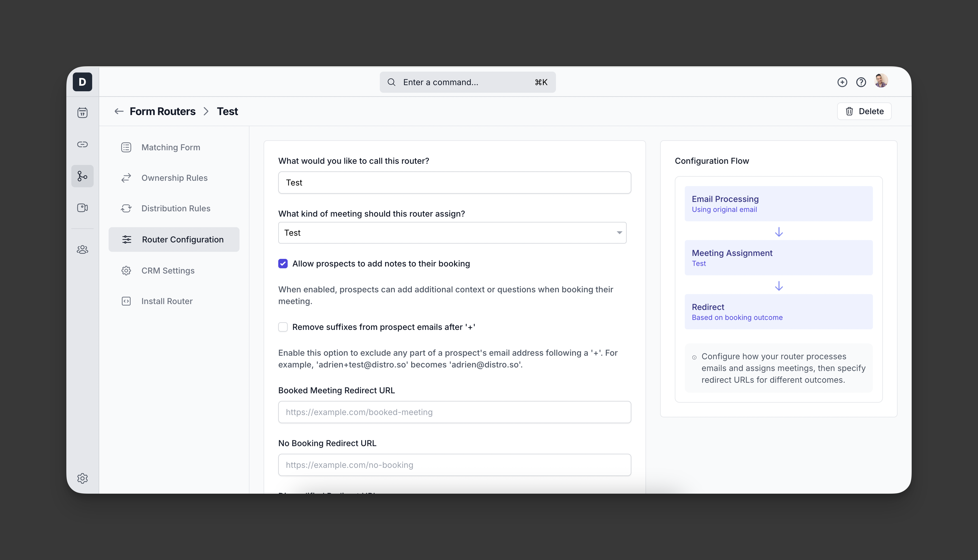Open the video recordings sidebar icon
Screen dimensions: 978x560
82,208
